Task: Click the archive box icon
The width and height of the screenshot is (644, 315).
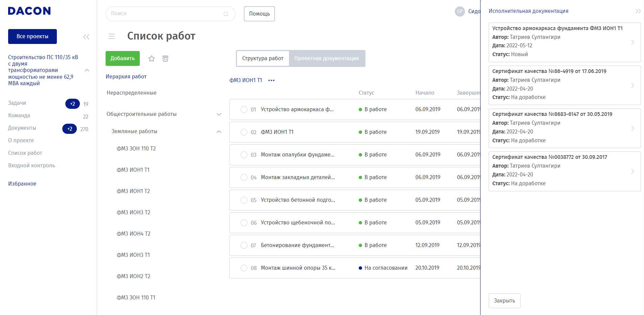Action: 165,58
